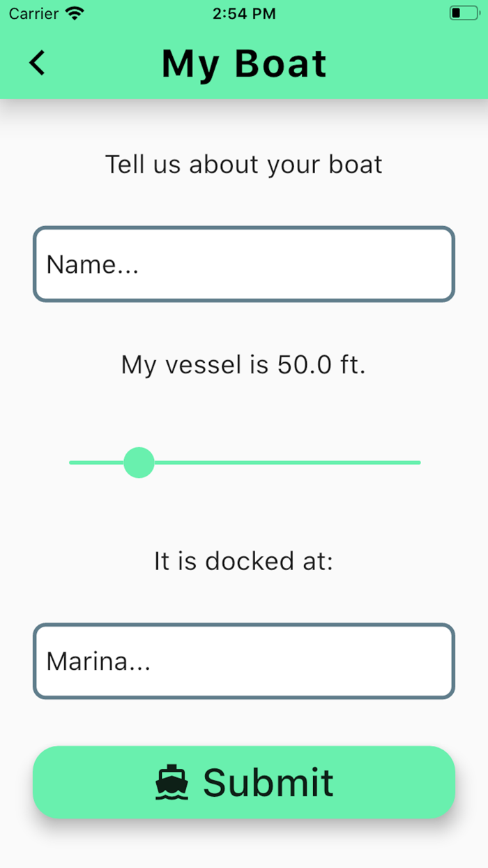Screen dimensions: 488x868
Task: Tap Submit to save boat details
Action: tap(244, 782)
